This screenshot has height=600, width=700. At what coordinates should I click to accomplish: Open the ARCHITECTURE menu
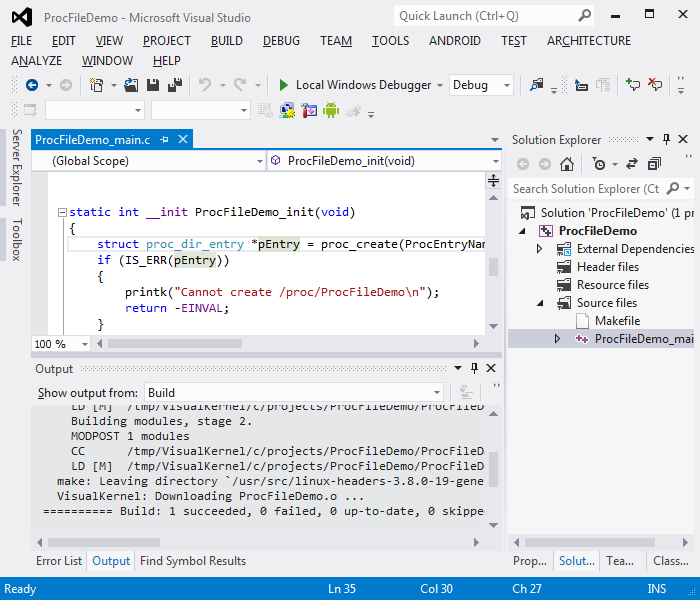click(589, 41)
